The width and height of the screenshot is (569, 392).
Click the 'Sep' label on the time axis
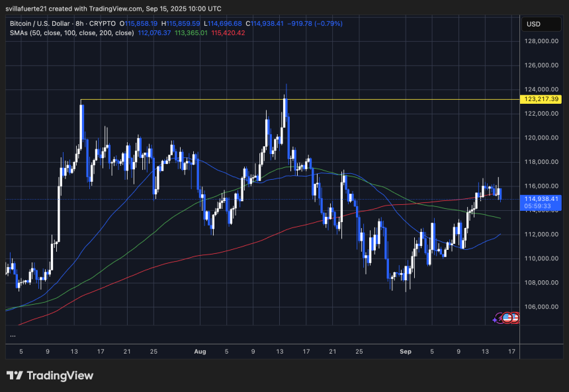point(406,352)
